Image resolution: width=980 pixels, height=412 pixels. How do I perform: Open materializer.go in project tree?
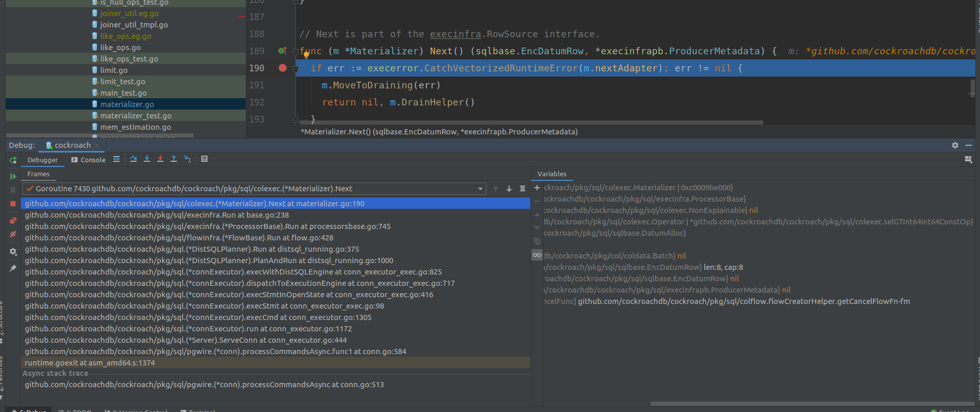click(x=127, y=104)
